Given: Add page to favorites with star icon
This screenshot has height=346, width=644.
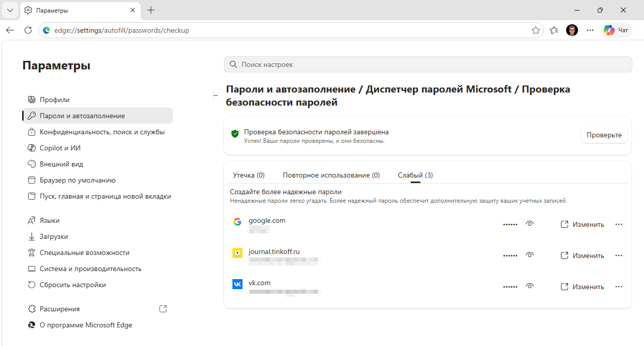Looking at the screenshot, I should click(x=535, y=30).
